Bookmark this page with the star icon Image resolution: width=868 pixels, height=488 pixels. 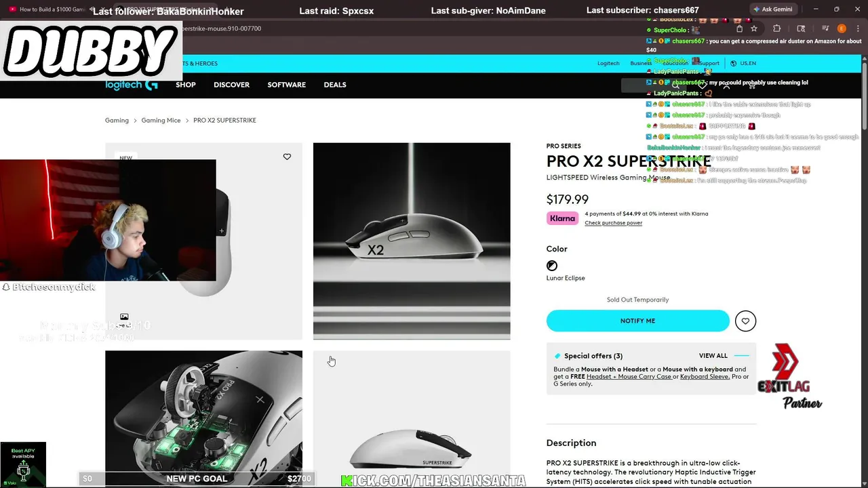tap(753, 28)
